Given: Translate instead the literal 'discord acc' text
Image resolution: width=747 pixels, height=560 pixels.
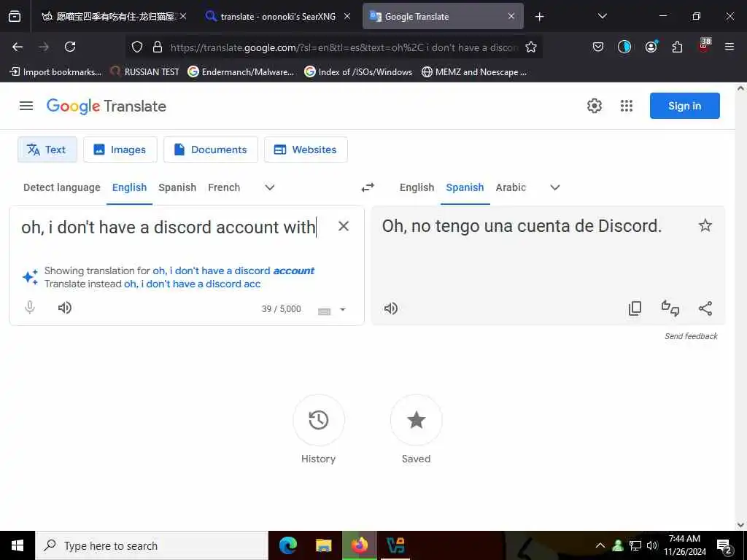Looking at the screenshot, I should pos(193,284).
